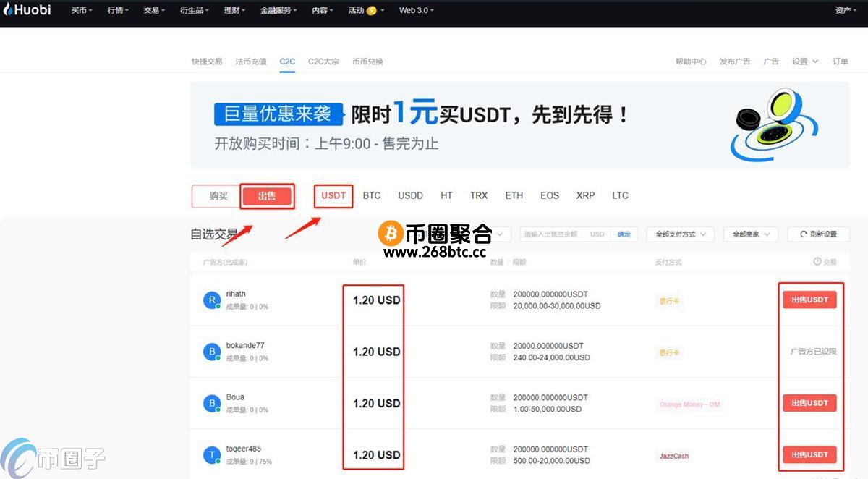Select the EOS coin tab

(550, 196)
